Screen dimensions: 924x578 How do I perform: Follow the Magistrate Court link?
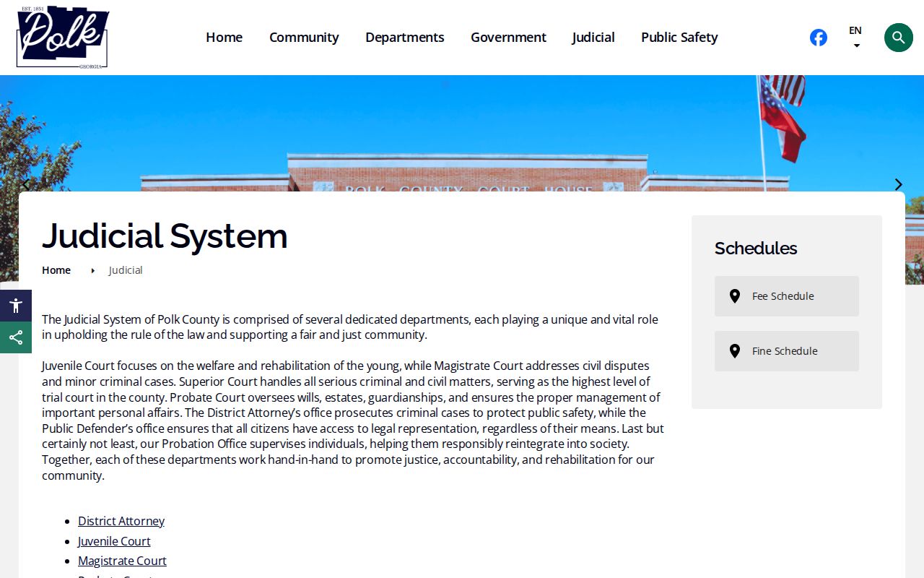122,561
